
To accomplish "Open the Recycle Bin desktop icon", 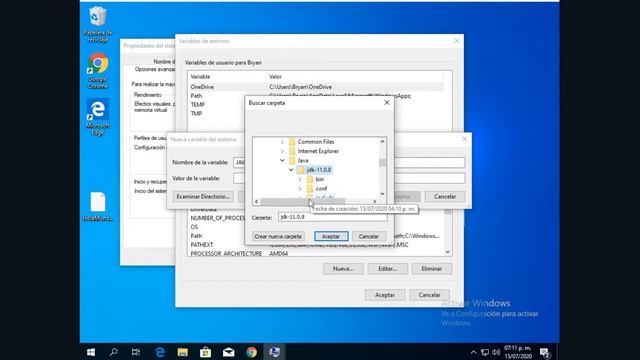I will 98,24.
